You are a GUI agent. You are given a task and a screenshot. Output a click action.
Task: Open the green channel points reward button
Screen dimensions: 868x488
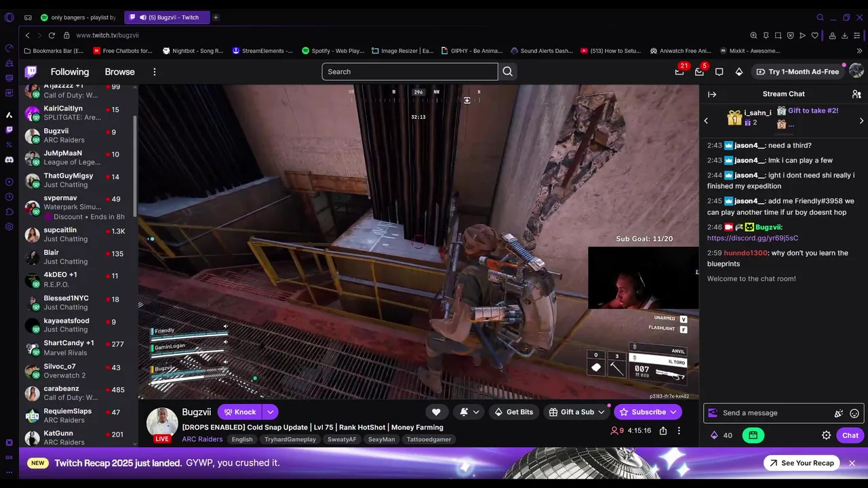pyautogui.click(x=753, y=436)
